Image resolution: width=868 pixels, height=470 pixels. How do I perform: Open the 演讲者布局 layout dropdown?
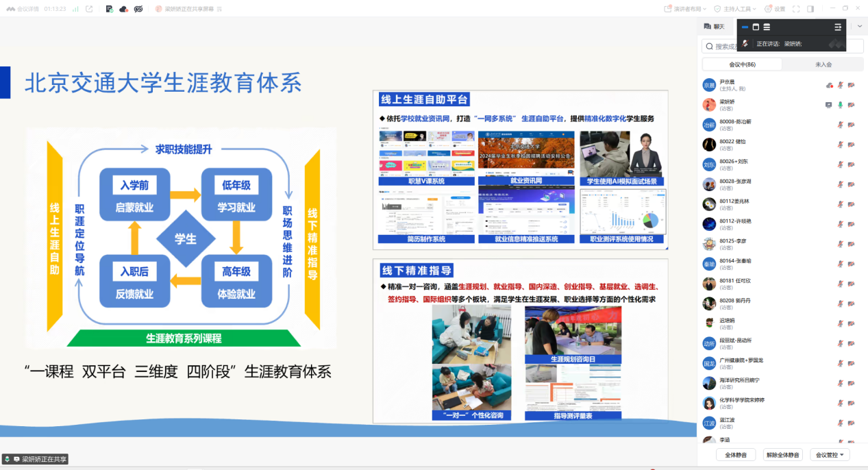pos(686,9)
